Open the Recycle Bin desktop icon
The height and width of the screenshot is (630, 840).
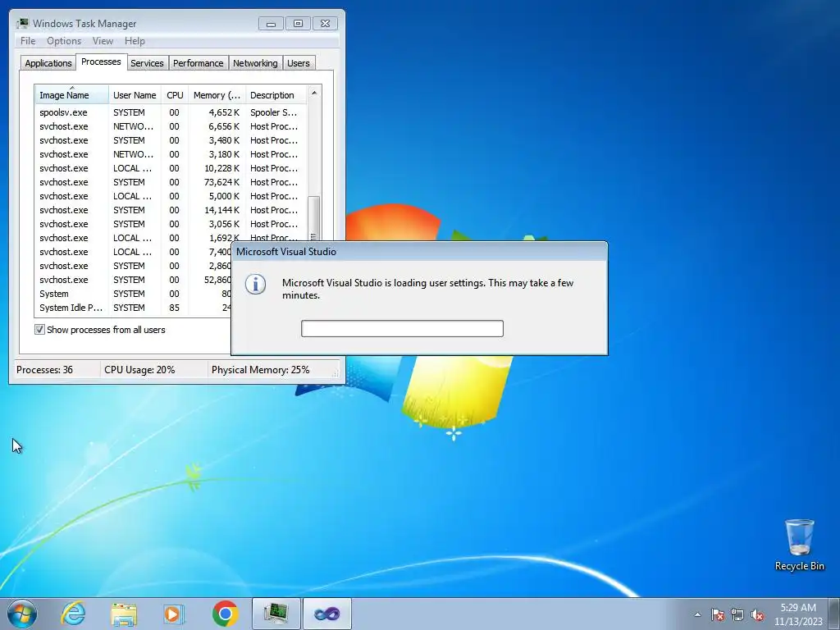(x=799, y=545)
